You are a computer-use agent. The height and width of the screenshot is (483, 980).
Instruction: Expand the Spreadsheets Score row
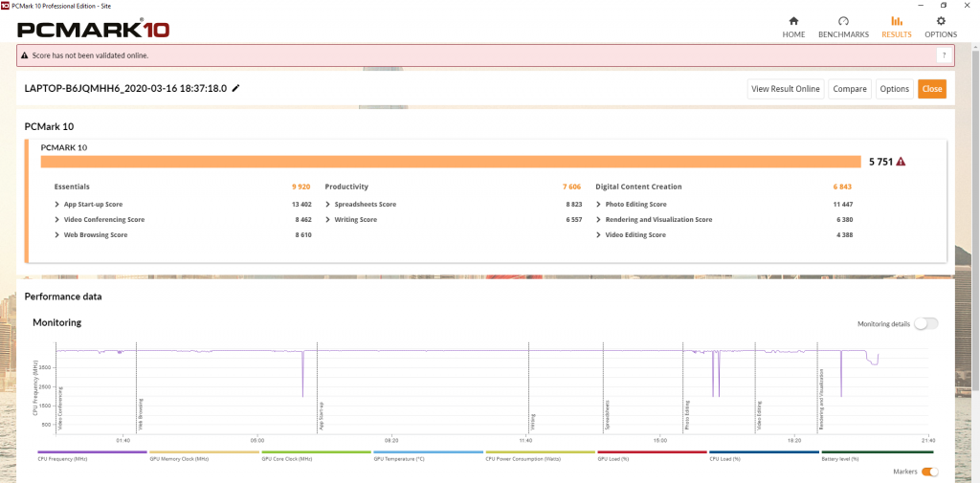click(x=327, y=205)
